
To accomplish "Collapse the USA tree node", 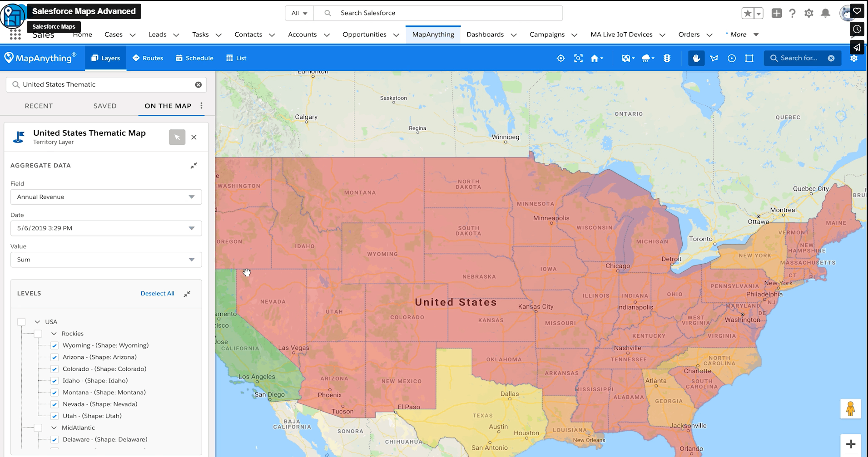I will pos(37,322).
